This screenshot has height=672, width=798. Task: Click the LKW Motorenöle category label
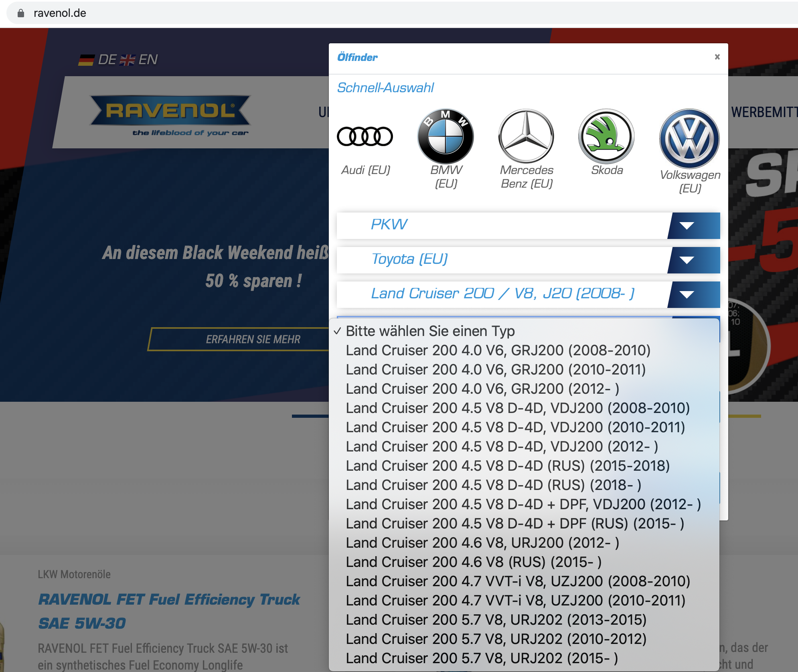click(x=74, y=574)
